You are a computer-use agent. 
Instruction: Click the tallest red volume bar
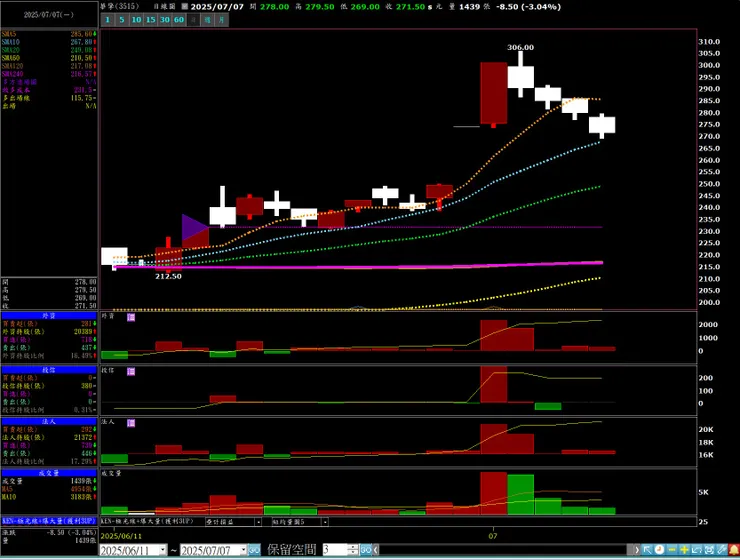(x=494, y=493)
